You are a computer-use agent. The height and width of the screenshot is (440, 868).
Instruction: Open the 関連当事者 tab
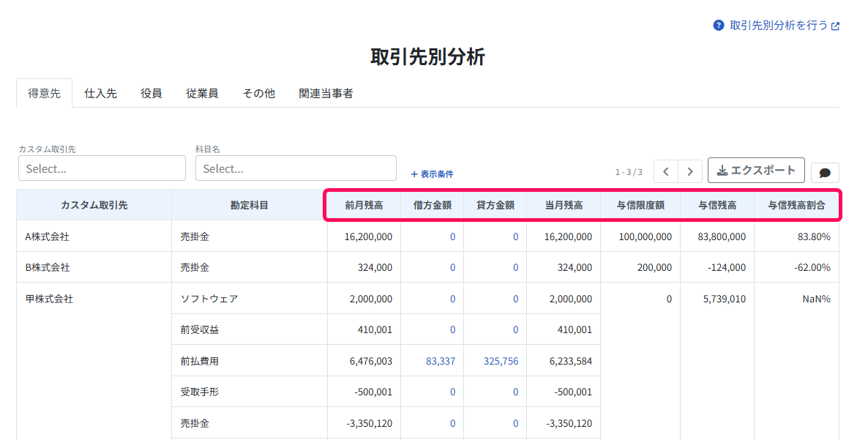(326, 94)
